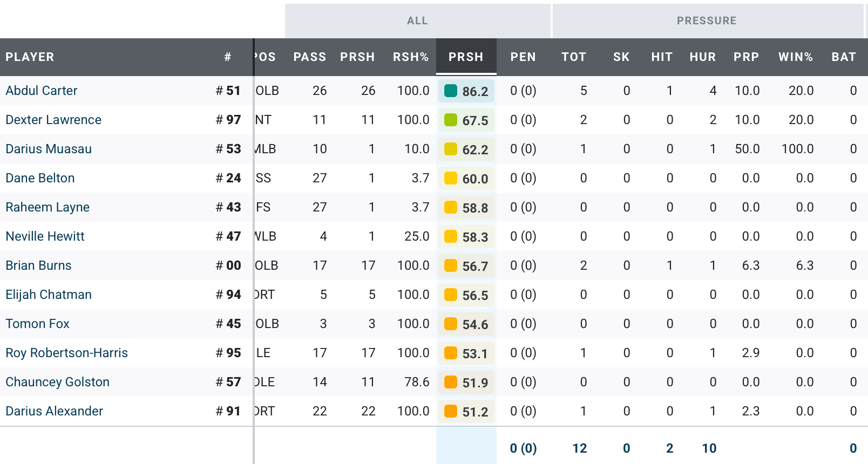Open Abdul Carter's player page
The width and height of the screenshot is (868, 464).
42,91
